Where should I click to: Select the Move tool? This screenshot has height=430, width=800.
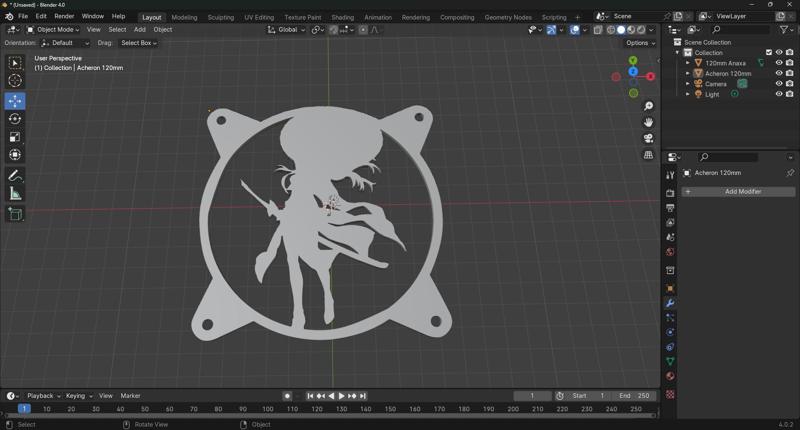click(x=15, y=101)
